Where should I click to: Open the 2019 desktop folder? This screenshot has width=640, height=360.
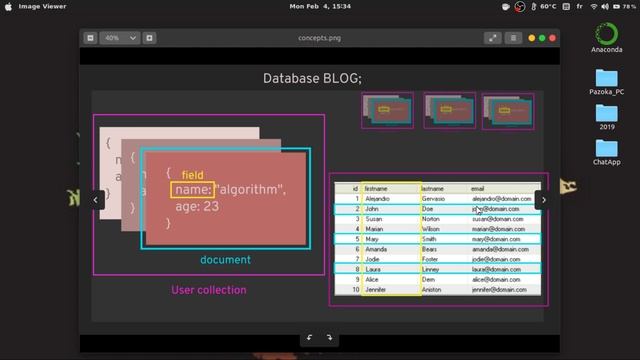[607, 117]
